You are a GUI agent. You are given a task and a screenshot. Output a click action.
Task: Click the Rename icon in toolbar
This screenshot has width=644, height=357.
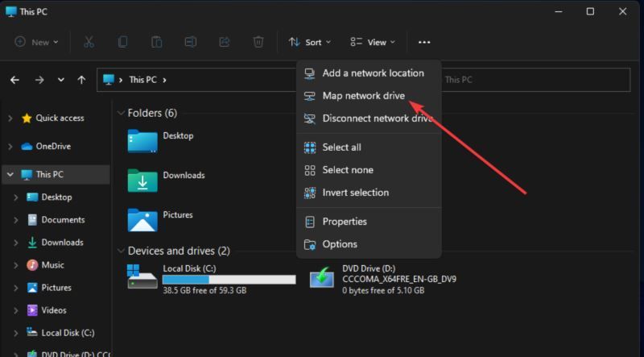click(x=191, y=42)
